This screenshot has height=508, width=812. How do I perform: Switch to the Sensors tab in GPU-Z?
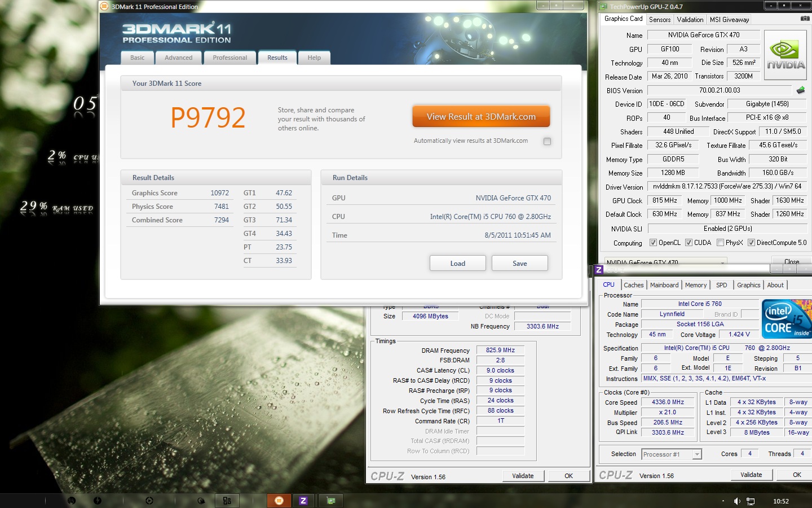660,20
